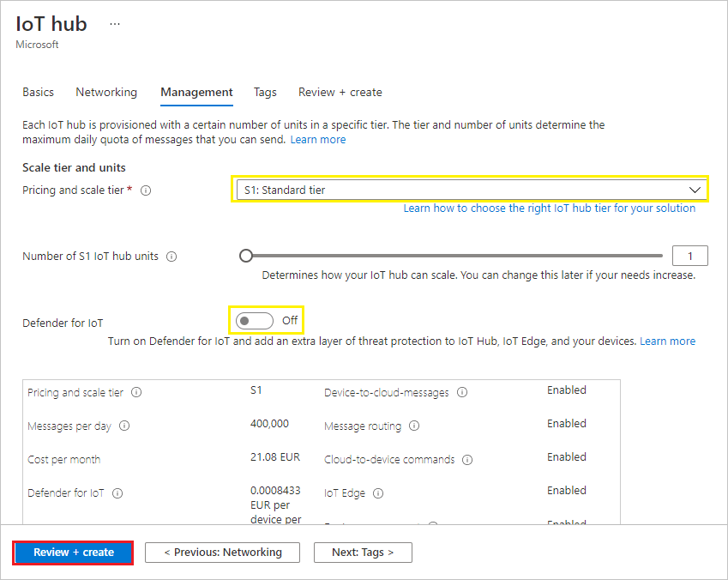Click the info icon next to Number of S1 IoT hub units
Screen dimensions: 728x580
click(x=171, y=256)
